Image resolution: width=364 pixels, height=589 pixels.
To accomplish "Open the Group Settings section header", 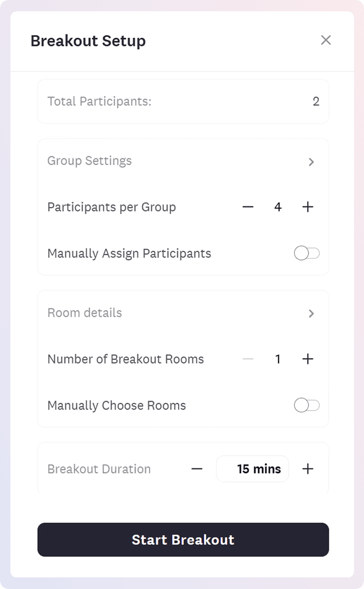I will click(89, 161).
